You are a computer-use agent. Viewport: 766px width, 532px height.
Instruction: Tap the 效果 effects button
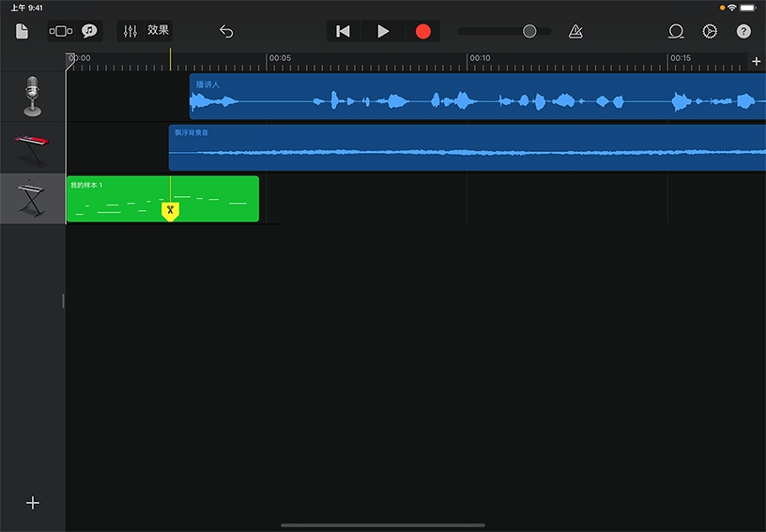coord(158,31)
